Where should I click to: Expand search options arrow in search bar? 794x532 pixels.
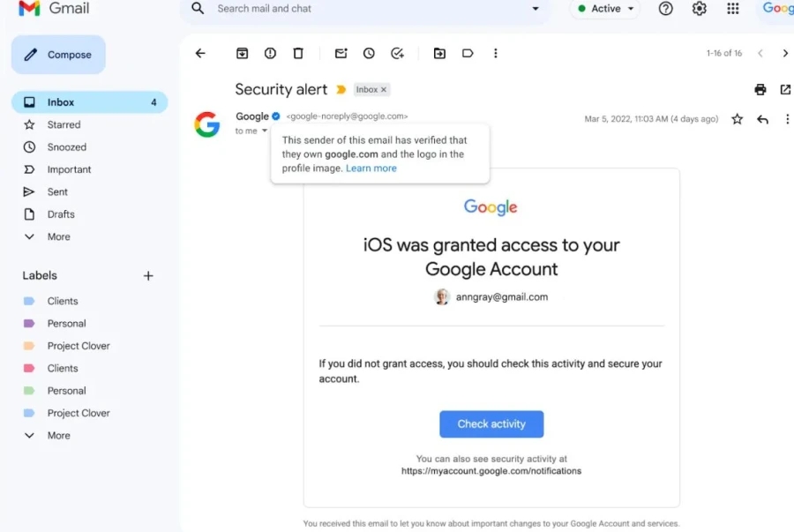click(536, 9)
